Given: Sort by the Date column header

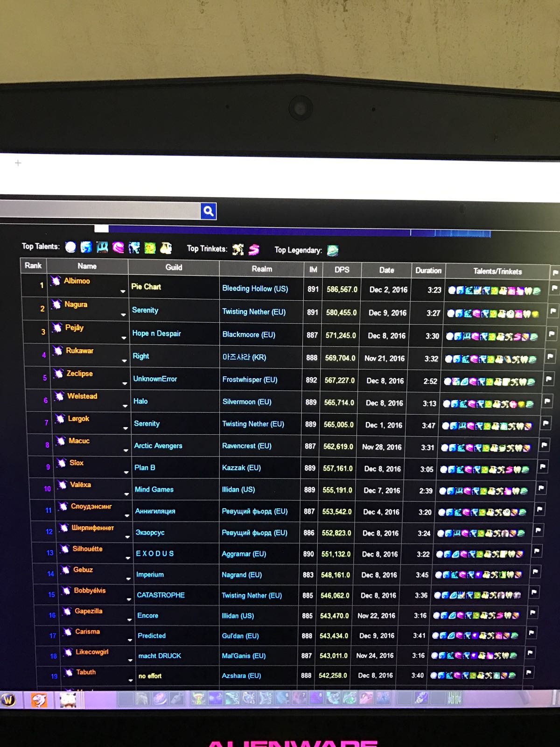Looking at the screenshot, I should [386, 270].
